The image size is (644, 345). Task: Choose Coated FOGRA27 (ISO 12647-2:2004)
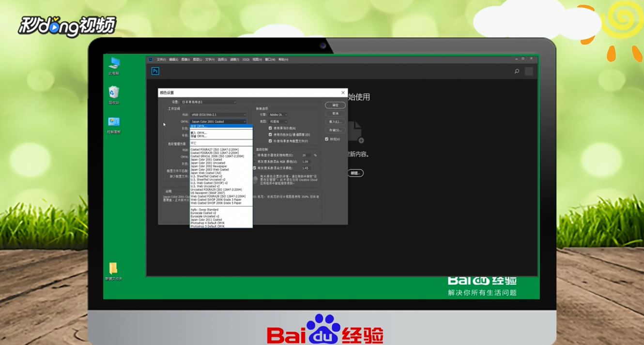point(221,150)
